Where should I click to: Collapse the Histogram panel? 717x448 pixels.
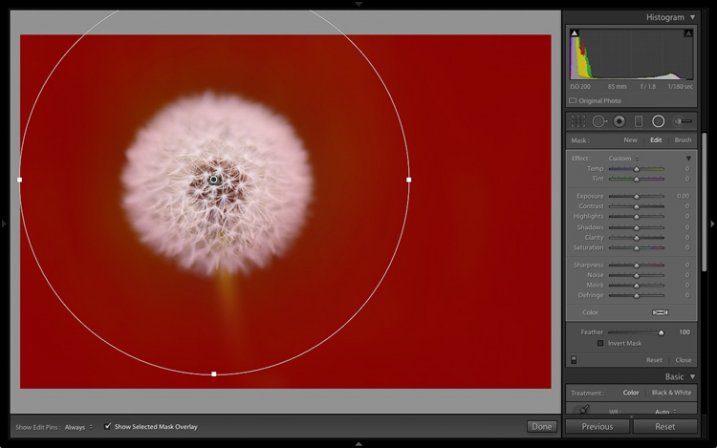click(x=692, y=17)
